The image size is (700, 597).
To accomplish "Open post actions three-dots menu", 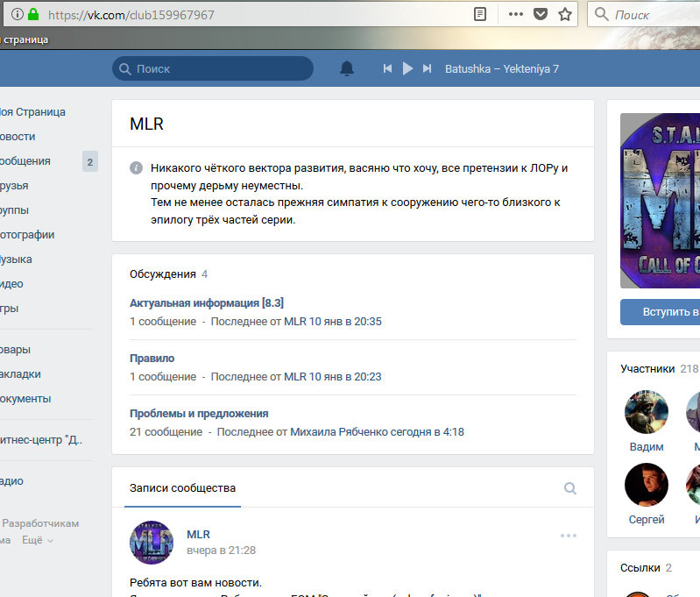I will [x=569, y=536].
